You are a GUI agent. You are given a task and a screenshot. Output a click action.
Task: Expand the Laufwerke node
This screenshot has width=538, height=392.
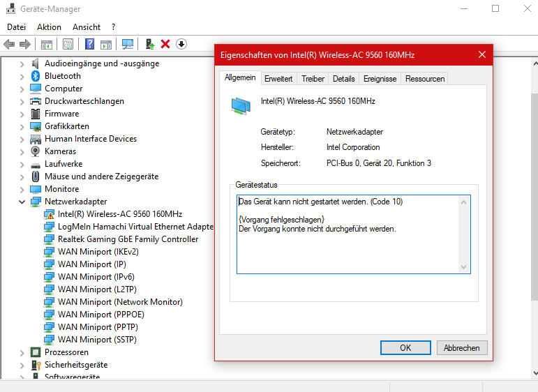pyautogui.click(x=22, y=165)
